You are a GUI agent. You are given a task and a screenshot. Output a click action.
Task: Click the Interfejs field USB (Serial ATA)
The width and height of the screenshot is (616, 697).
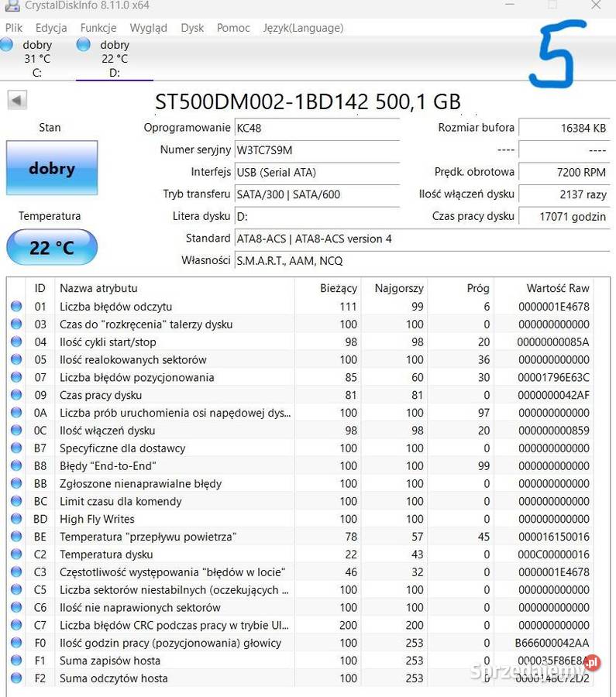[x=317, y=173]
